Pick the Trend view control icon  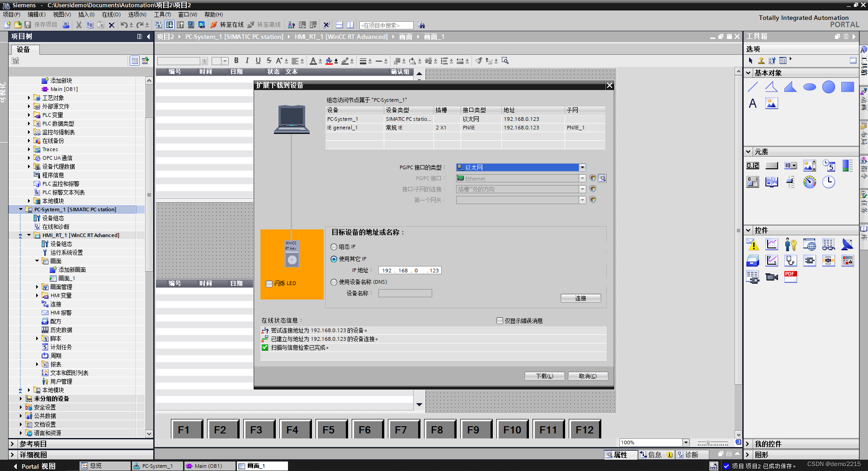[771, 245]
